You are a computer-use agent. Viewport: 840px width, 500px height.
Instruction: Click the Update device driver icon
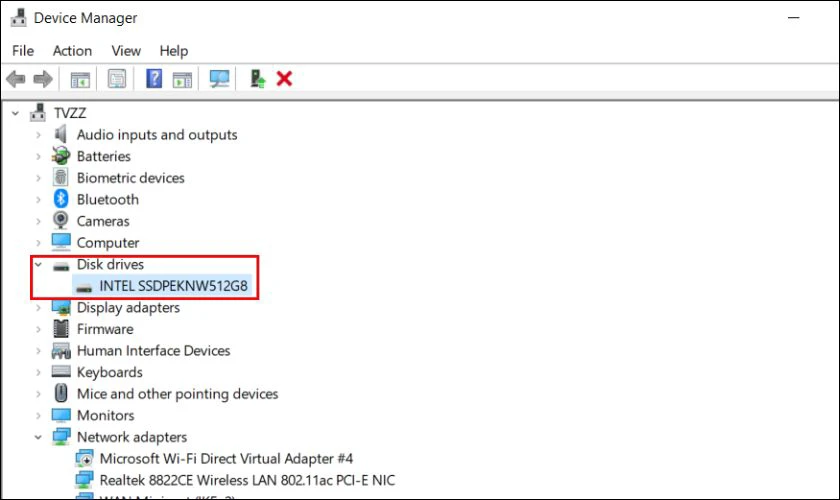pyautogui.click(x=258, y=79)
